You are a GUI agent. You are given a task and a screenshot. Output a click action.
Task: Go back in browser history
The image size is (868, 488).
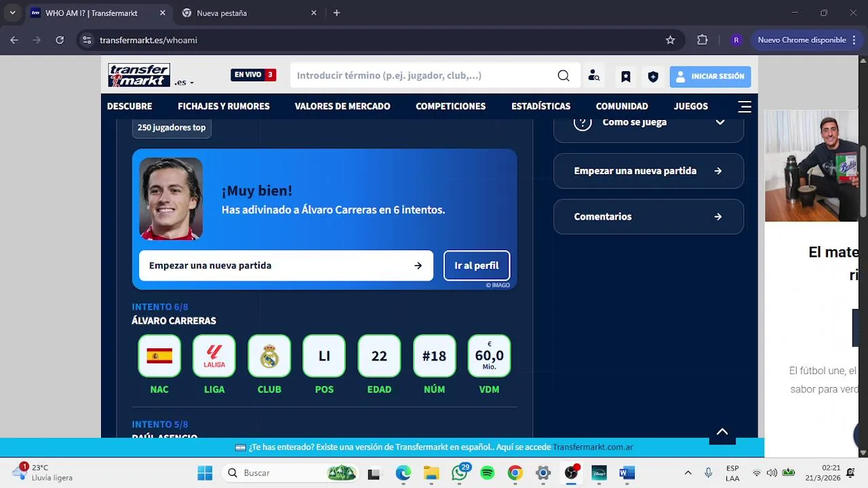(x=14, y=40)
